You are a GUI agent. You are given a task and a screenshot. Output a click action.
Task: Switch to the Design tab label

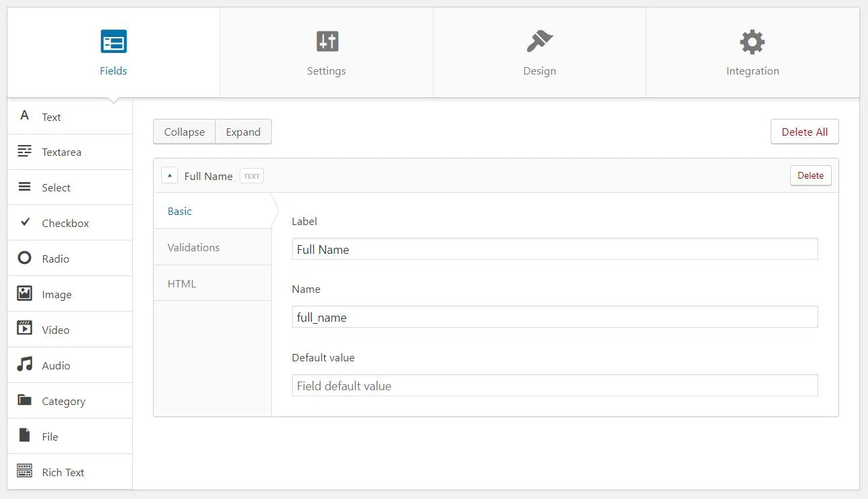click(x=540, y=71)
